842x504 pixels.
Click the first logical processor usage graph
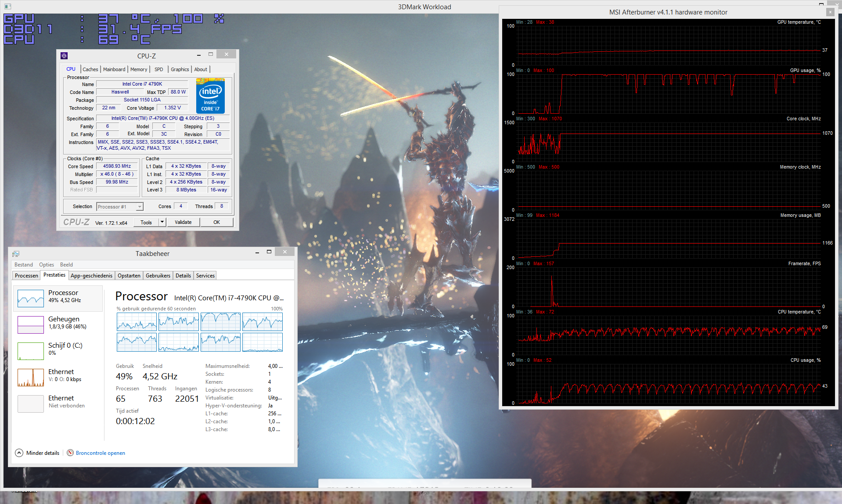(x=137, y=322)
